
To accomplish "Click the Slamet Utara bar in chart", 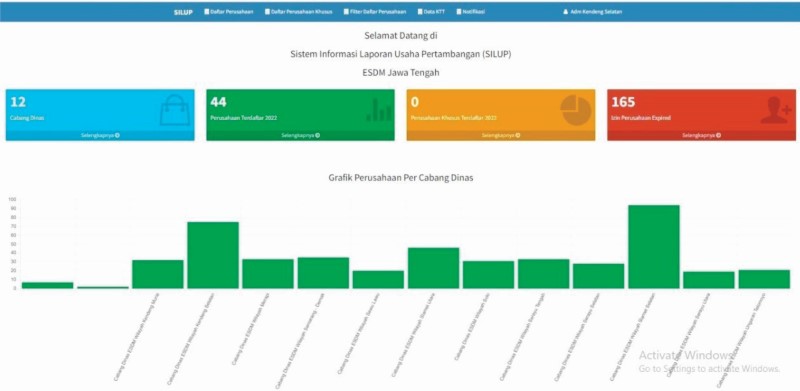I will pyautogui.click(x=433, y=268).
